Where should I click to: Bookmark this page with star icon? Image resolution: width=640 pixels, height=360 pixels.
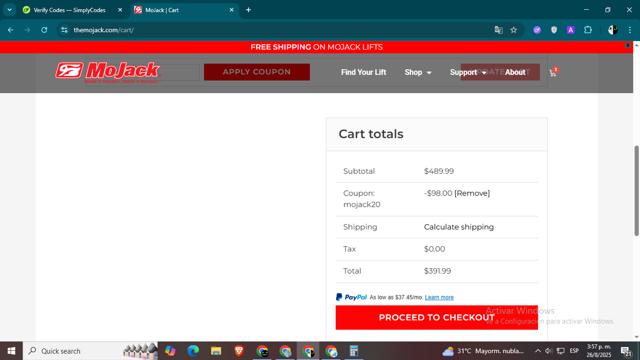pyautogui.click(x=514, y=30)
